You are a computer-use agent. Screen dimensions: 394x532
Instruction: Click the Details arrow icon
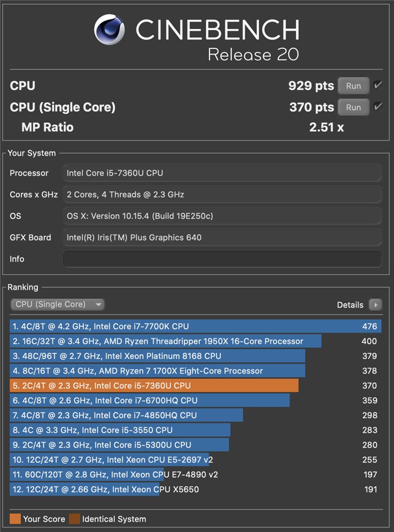coord(376,305)
